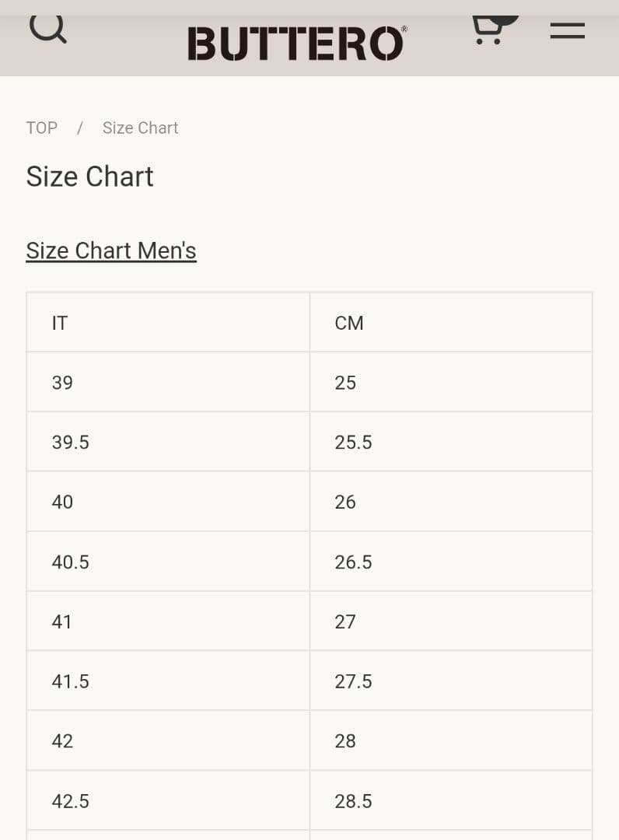The height and width of the screenshot is (840, 619).
Task: Open the search magnifier icon
Action: (48, 29)
